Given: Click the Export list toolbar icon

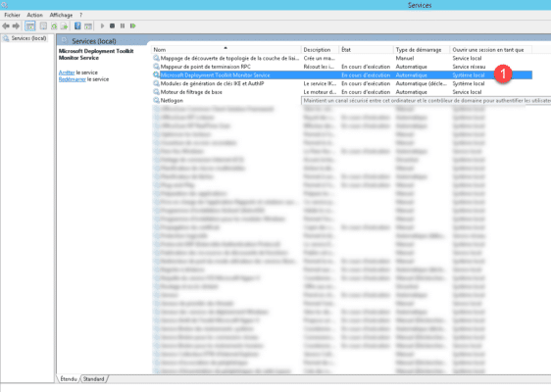Looking at the screenshot, I should tap(64, 26).
